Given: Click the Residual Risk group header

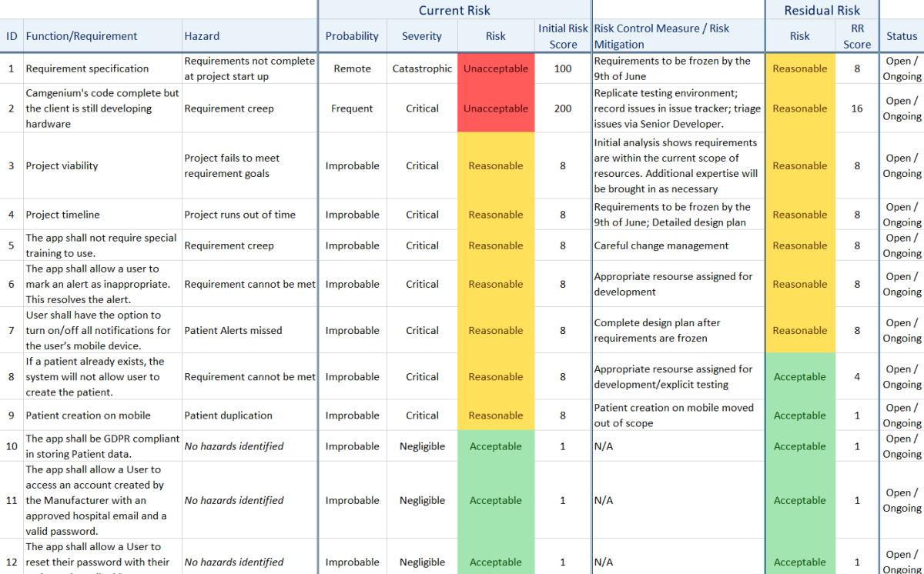Looking at the screenshot, I should click(x=822, y=10).
